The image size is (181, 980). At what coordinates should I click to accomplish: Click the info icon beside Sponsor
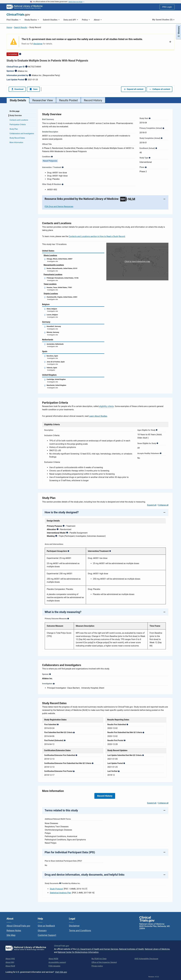pos(16,71)
